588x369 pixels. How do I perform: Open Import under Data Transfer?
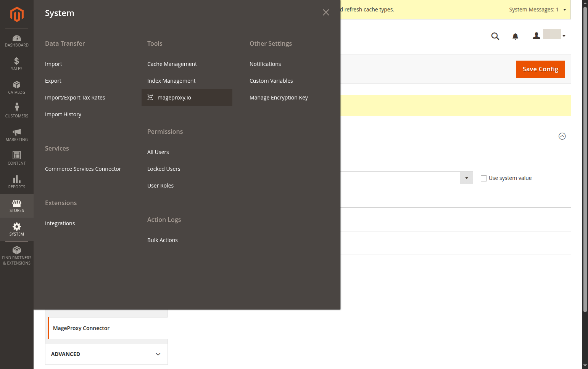point(53,64)
